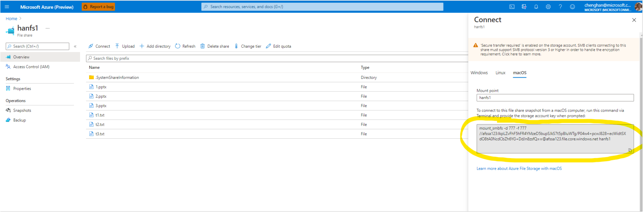Click the hanfs1 file share icon
The height and width of the screenshot is (213, 644).
[x=10, y=31]
